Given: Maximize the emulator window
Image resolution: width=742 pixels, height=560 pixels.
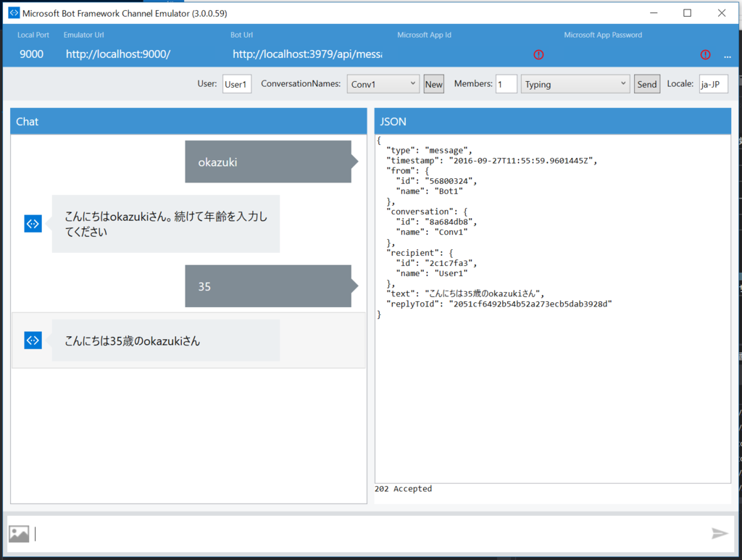Looking at the screenshot, I should tap(687, 13).
